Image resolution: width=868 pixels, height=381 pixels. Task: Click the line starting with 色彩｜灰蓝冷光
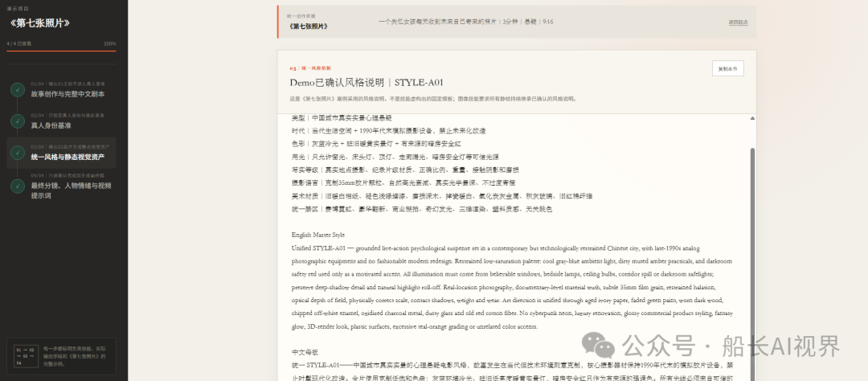tap(376, 143)
